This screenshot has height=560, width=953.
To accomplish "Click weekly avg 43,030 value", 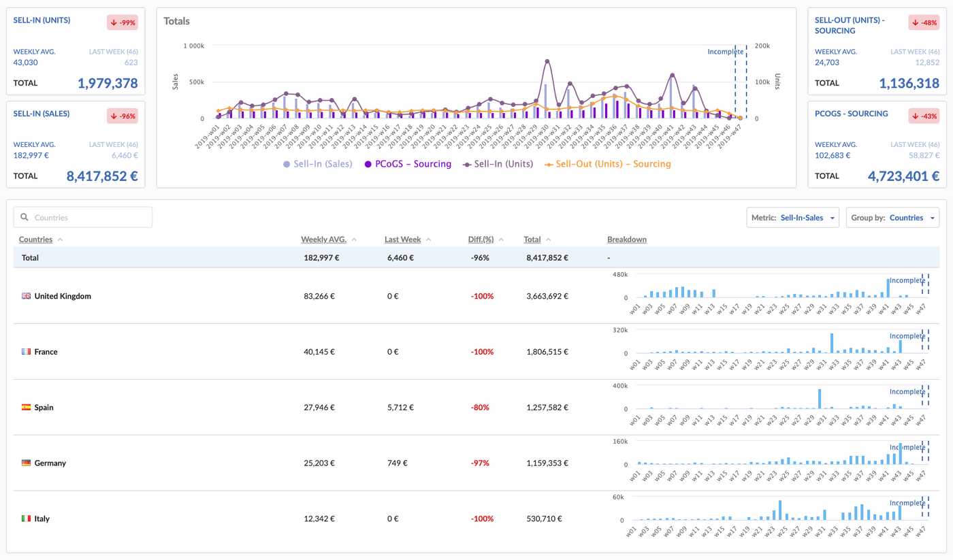I will point(26,63).
